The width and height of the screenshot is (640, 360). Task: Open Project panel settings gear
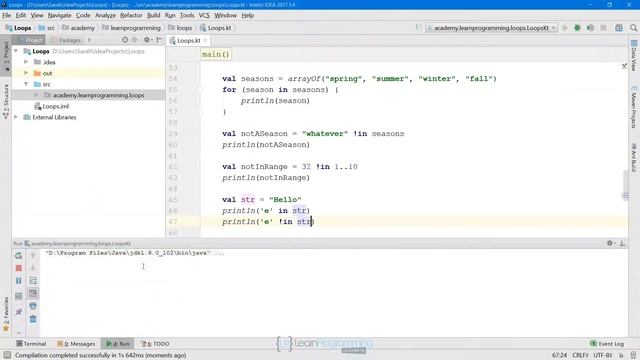pos(147,40)
